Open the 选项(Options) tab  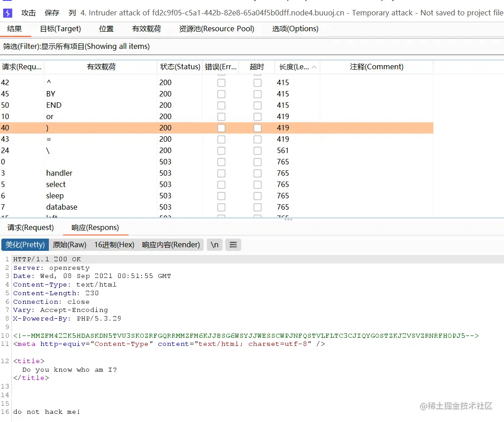(x=295, y=29)
